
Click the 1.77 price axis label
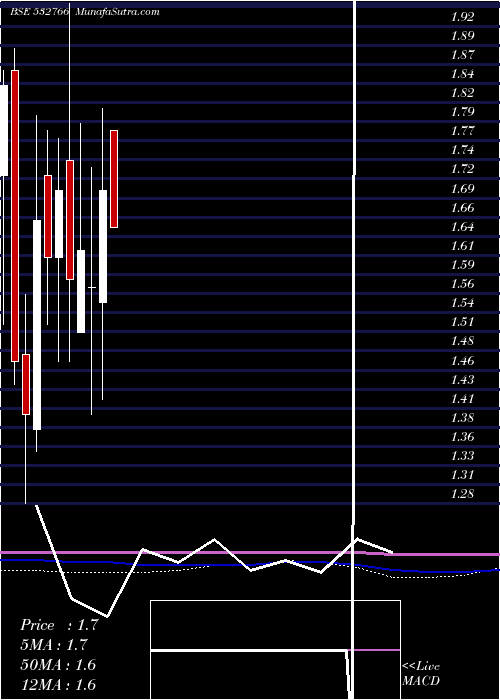click(x=462, y=131)
